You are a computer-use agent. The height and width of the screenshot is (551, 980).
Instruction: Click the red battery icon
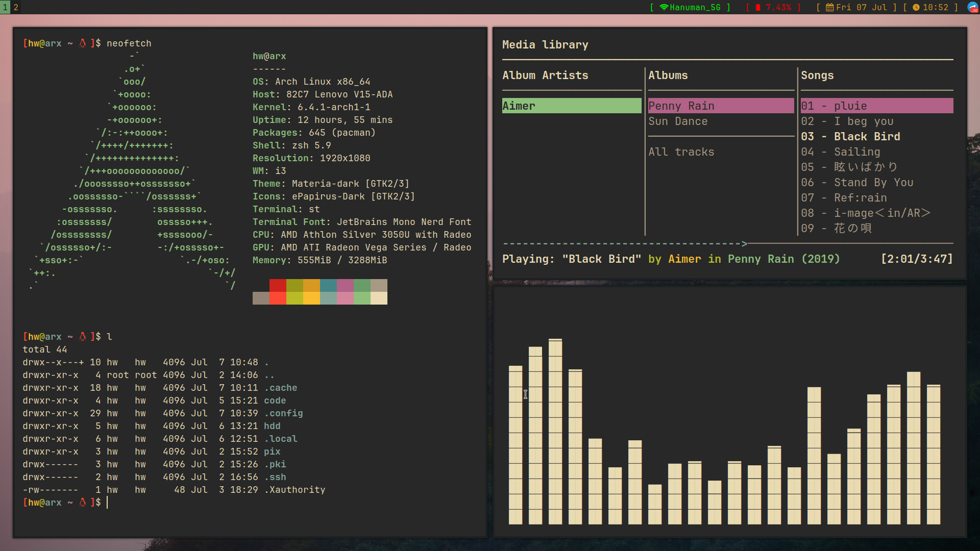point(758,7)
